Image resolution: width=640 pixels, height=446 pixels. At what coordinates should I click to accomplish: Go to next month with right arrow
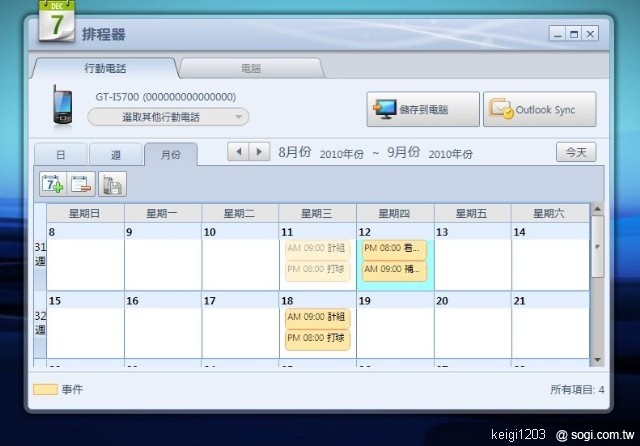coord(259,152)
